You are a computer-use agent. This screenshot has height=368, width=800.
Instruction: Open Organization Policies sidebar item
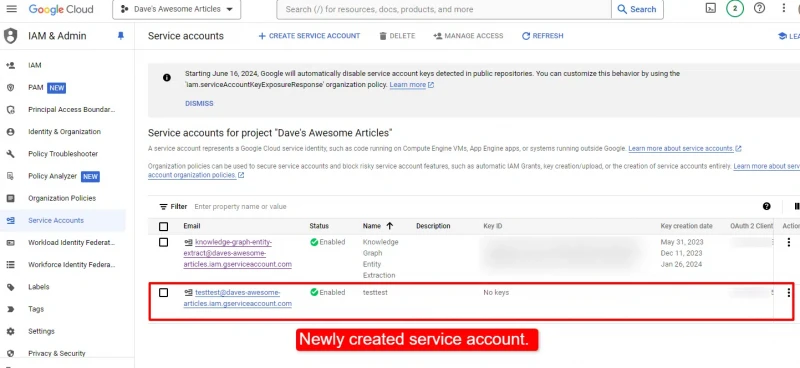(x=62, y=198)
